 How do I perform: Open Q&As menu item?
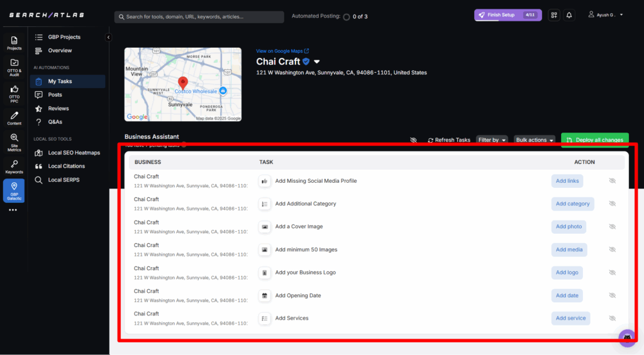[55, 122]
